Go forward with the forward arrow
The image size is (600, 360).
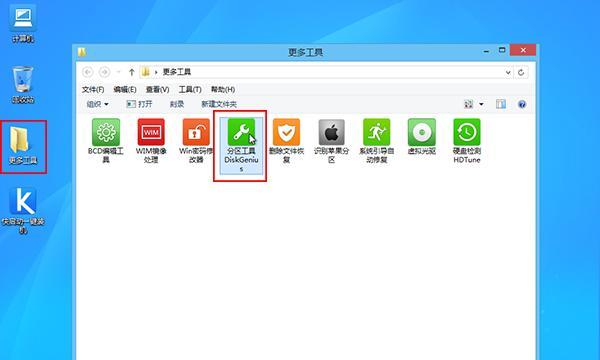104,72
